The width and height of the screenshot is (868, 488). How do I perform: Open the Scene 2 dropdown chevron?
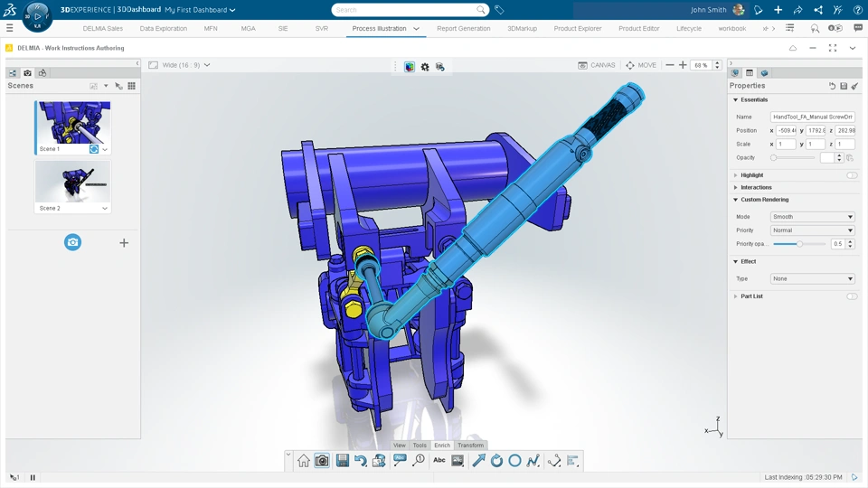click(x=105, y=209)
